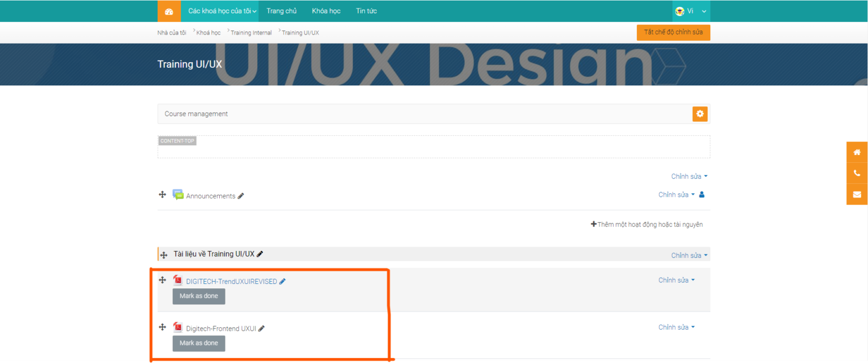Image resolution: width=868 pixels, height=363 pixels.
Task: Mark DIGITECH-TrendUXUIREVISED as done
Action: click(x=198, y=296)
